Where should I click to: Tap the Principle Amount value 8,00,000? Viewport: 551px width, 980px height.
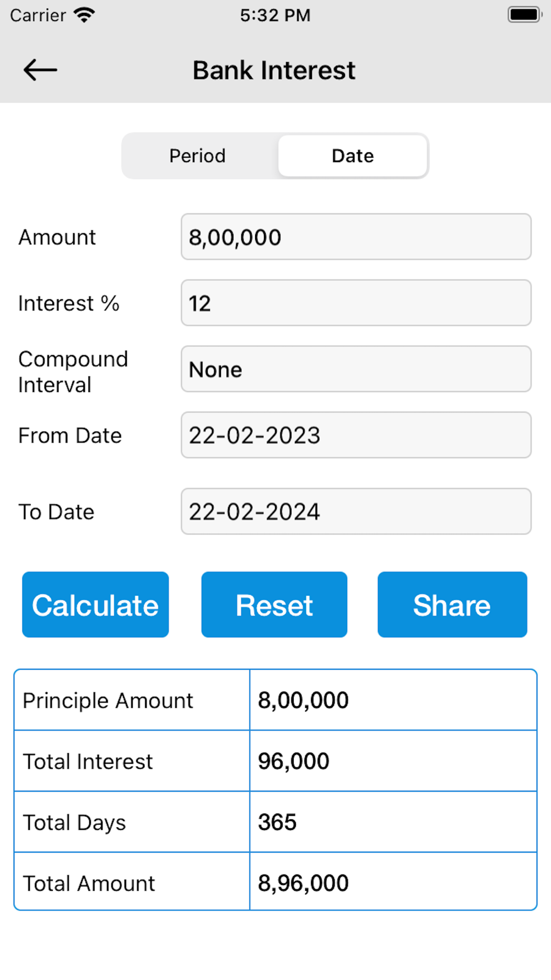pos(303,701)
